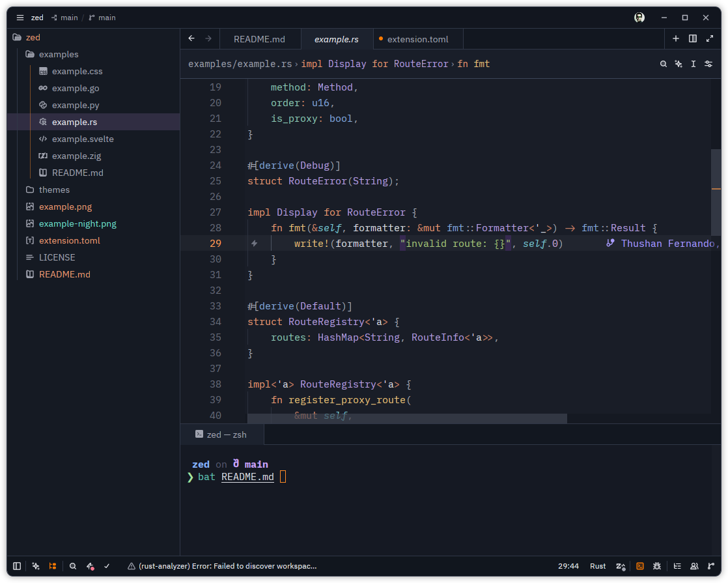Click the diagnostics checkmark icon
Screen dimensions: 728x583
coord(107,566)
